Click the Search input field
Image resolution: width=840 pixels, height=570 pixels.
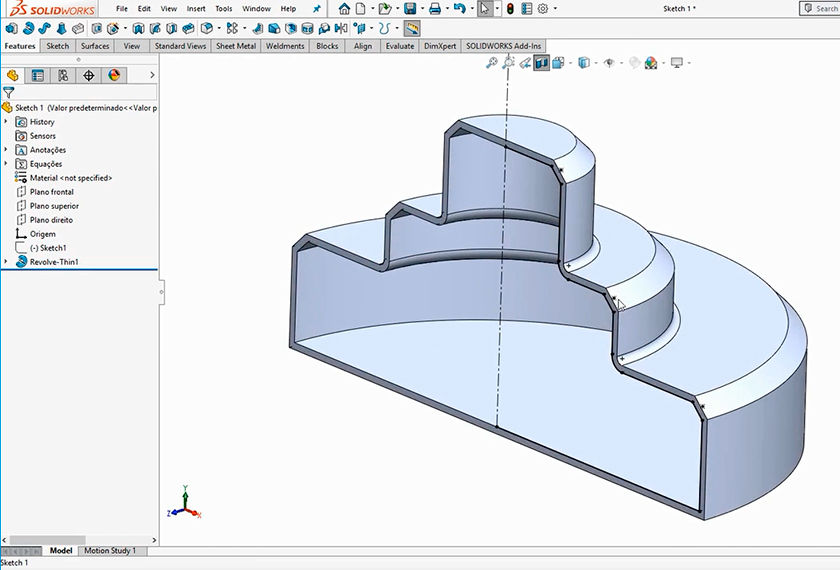coord(824,9)
